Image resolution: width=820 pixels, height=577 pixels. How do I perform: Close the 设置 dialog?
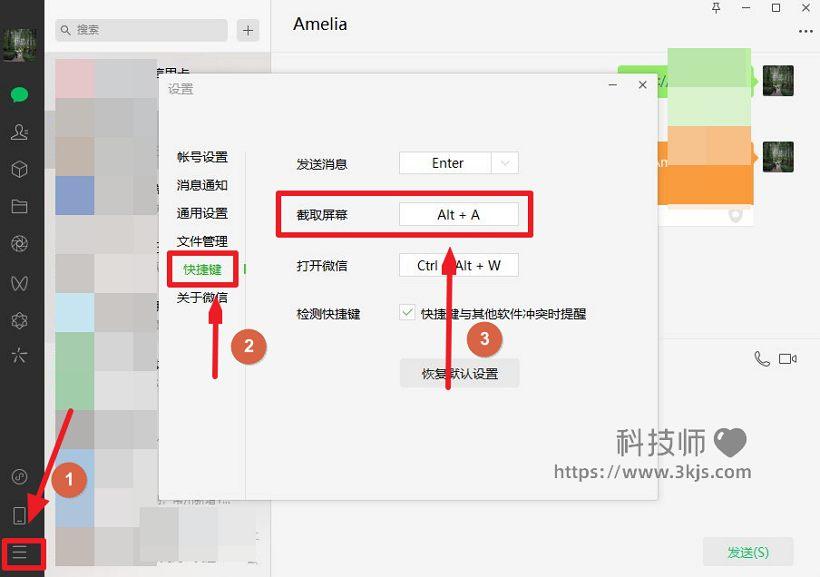tap(643, 85)
